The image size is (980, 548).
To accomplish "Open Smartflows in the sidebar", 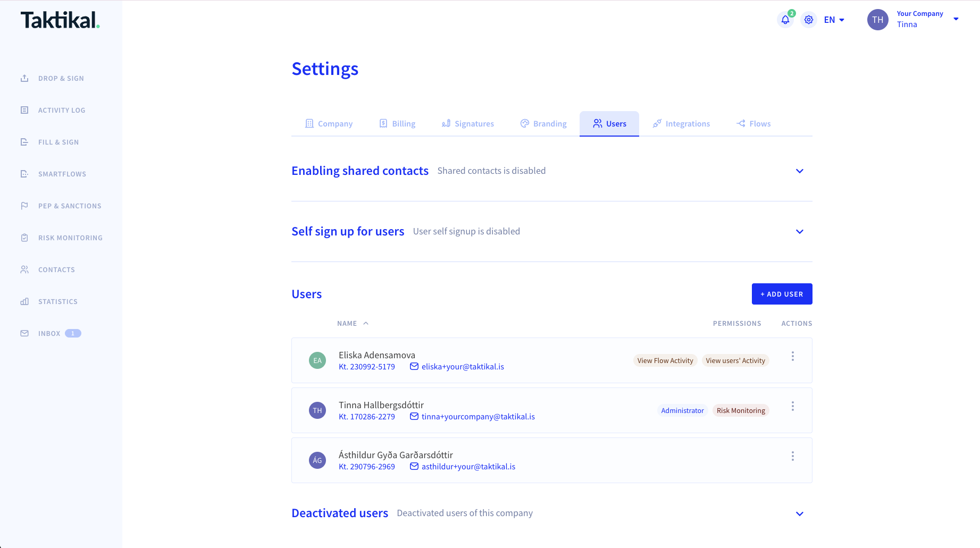I will point(62,174).
